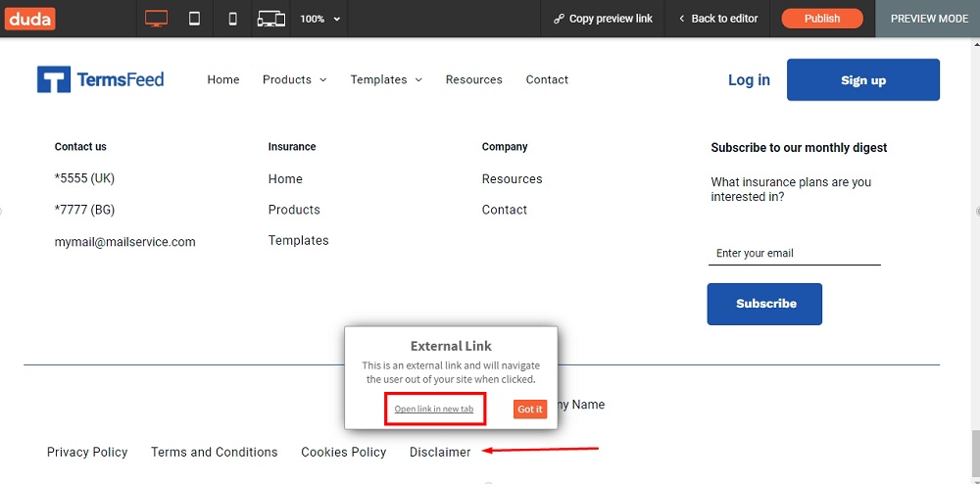
Task: Open Contact in top navigation
Action: pos(547,79)
